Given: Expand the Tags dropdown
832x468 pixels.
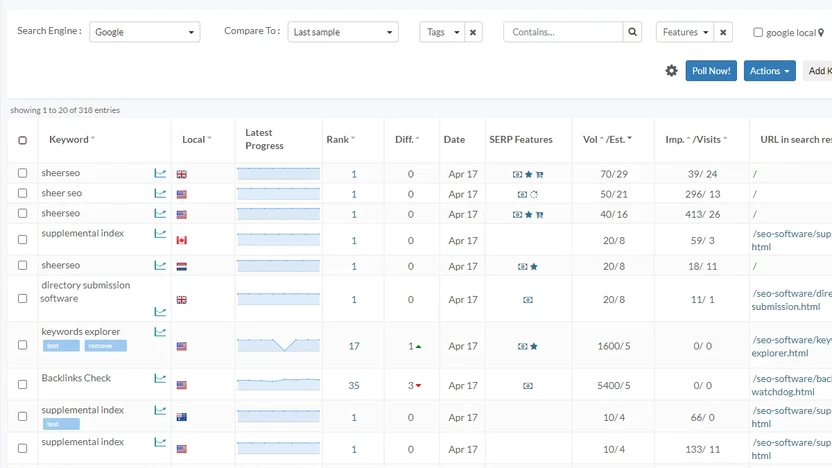Looking at the screenshot, I should coord(441,32).
